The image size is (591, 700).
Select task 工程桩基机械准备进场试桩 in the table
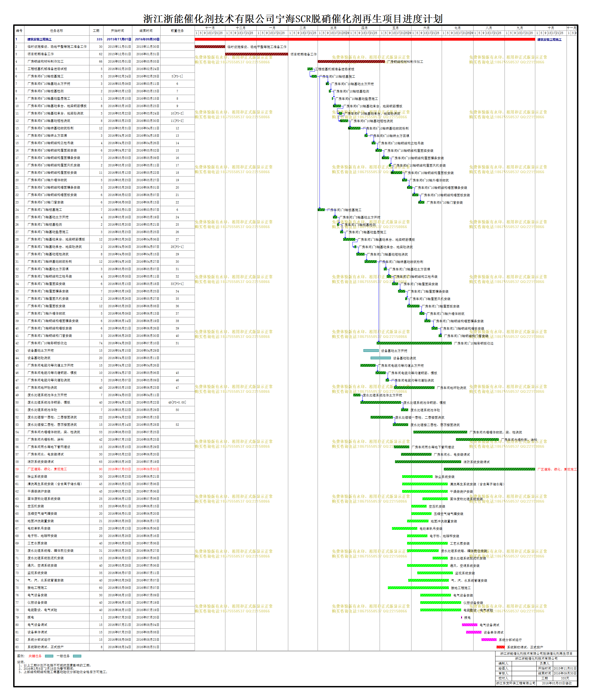[x=47, y=69]
